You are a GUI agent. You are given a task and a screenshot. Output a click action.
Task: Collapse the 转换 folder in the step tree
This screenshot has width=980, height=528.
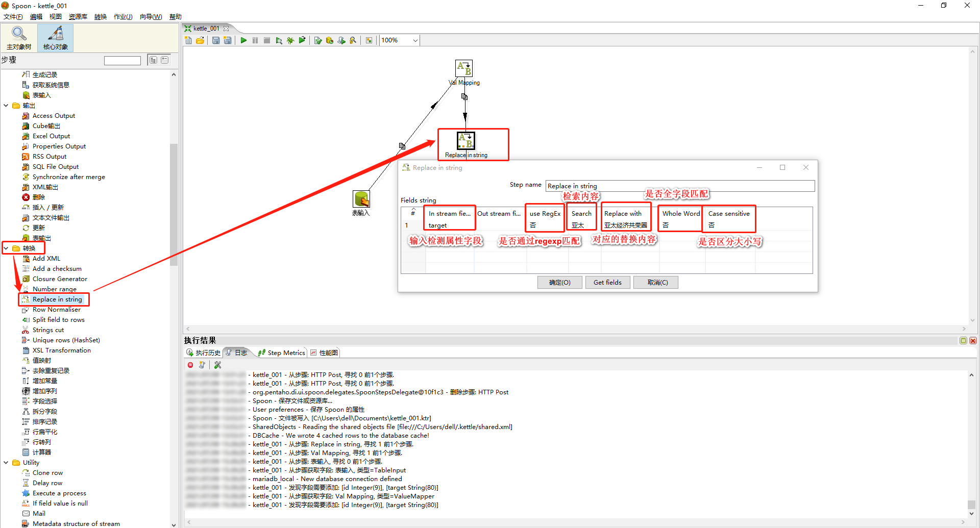[7, 248]
